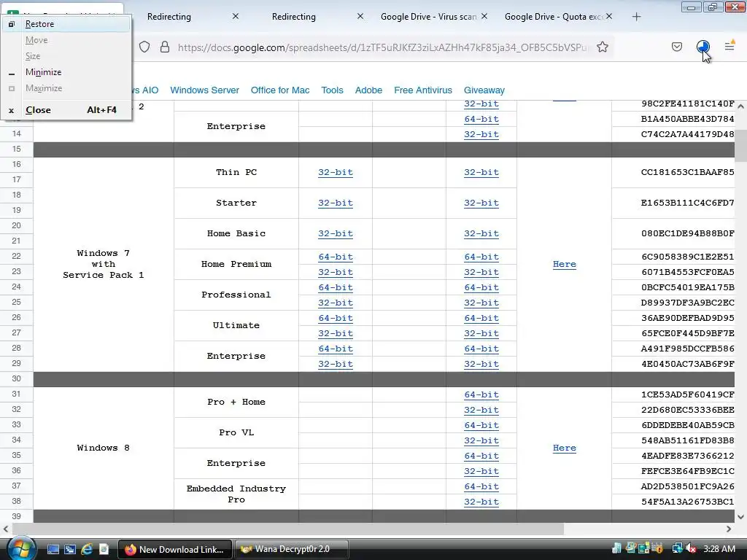Open 32-bit link for Windows 8 Pro VL
This screenshot has width=747, height=560.
point(481,440)
